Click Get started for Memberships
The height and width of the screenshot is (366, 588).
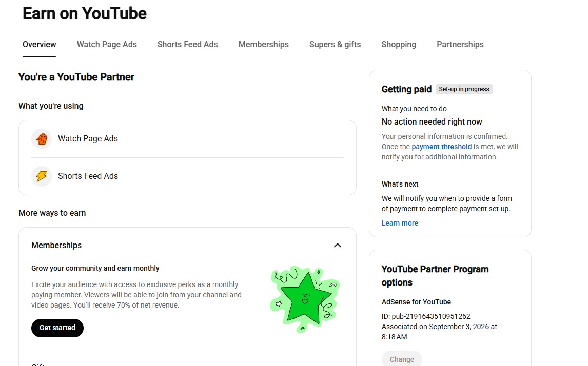click(x=57, y=328)
